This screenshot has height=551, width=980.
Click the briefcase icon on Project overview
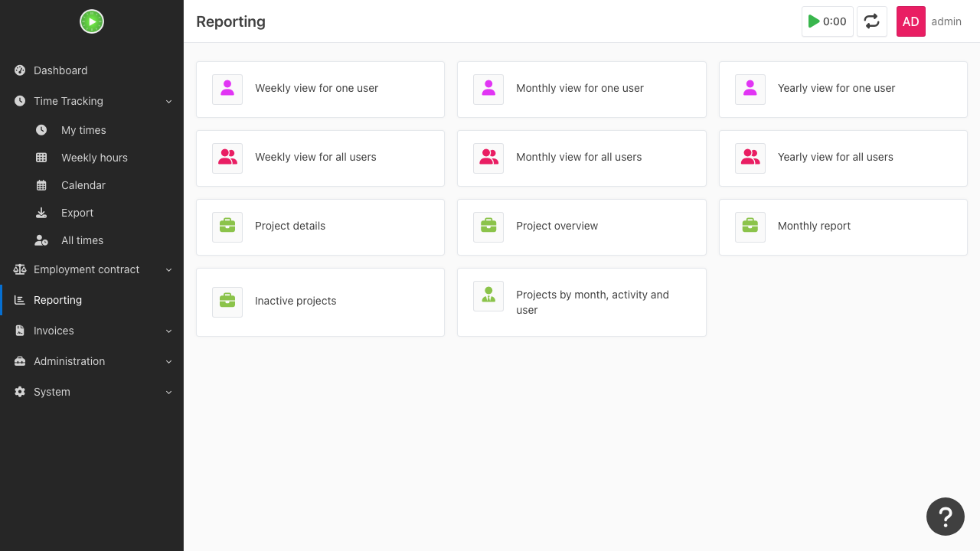point(488,227)
